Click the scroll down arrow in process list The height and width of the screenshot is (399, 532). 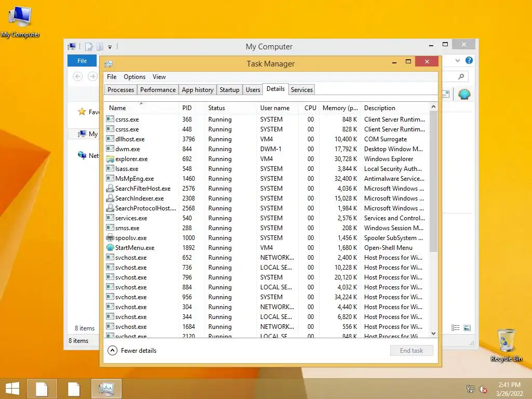point(433,334)
